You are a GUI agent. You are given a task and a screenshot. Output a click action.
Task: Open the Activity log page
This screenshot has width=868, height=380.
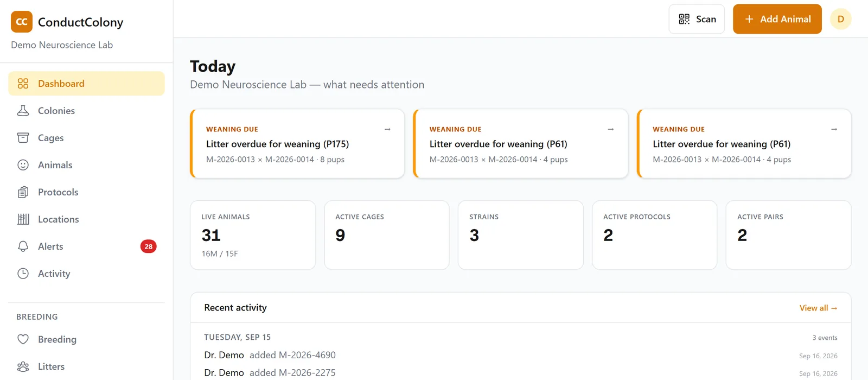[86, 274]
